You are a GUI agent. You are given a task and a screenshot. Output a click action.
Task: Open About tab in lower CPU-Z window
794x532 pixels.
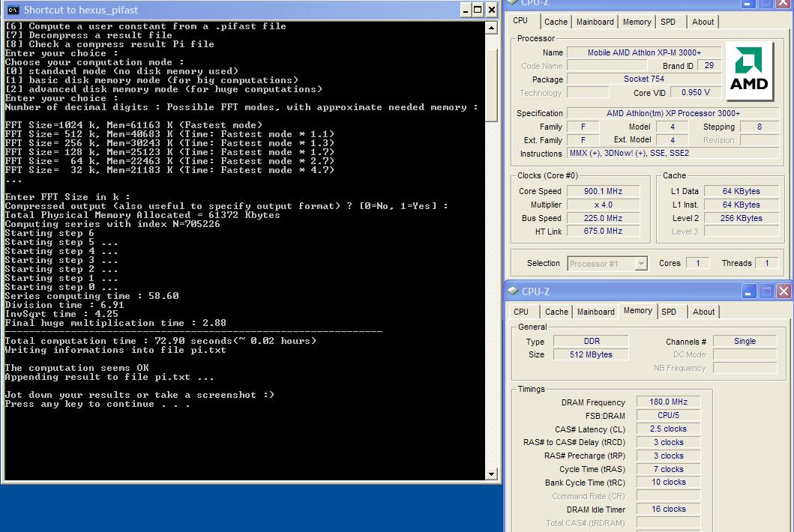(x=704, y=312)
